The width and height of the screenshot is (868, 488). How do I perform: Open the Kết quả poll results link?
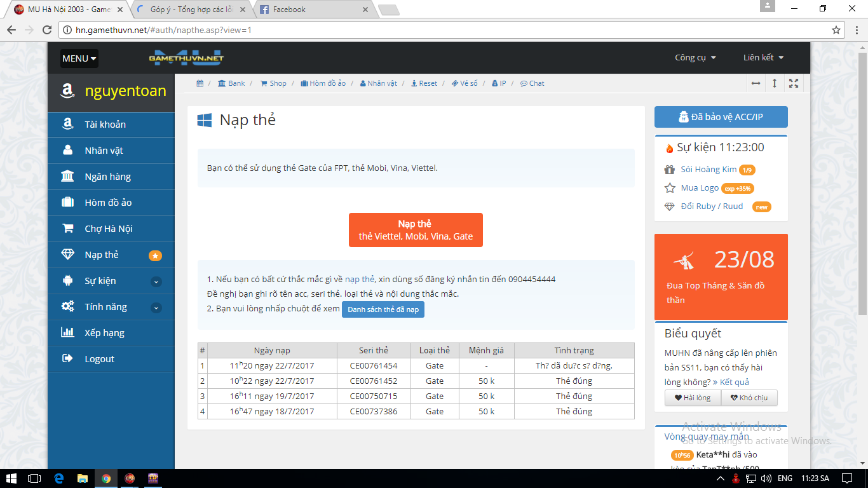coord(731,382)
